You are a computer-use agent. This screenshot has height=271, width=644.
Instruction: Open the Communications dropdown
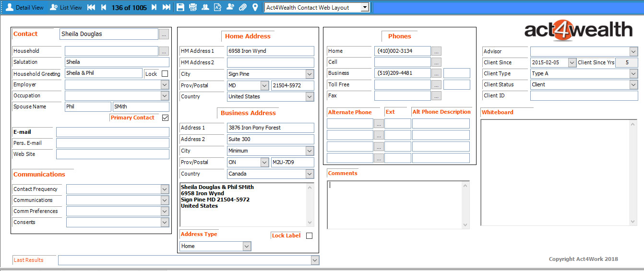coord(165,200)
